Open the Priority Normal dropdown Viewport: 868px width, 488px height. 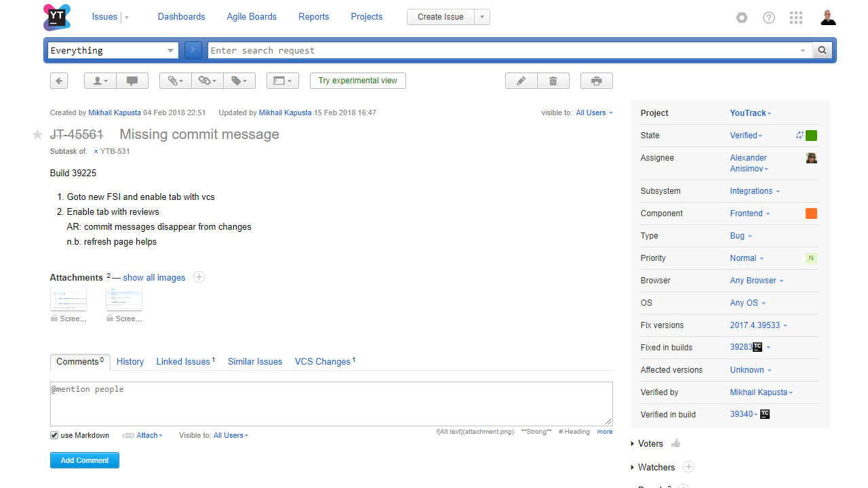pos(747,258)
